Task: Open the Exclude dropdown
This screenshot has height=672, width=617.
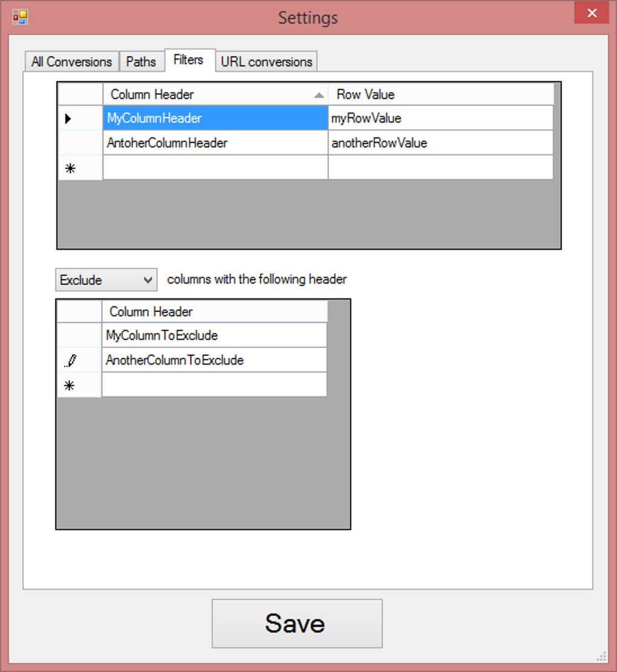Action: [x=106, y=279]
